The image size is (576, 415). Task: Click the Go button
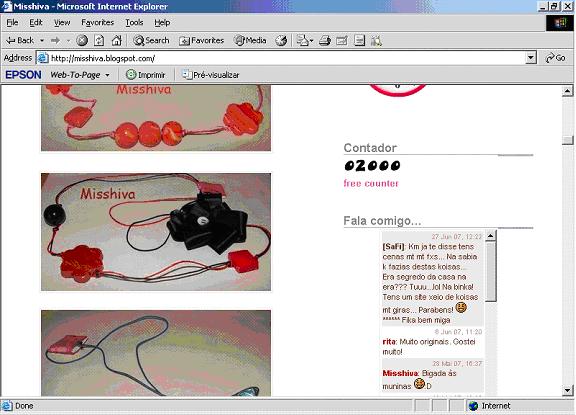point(555,58)
